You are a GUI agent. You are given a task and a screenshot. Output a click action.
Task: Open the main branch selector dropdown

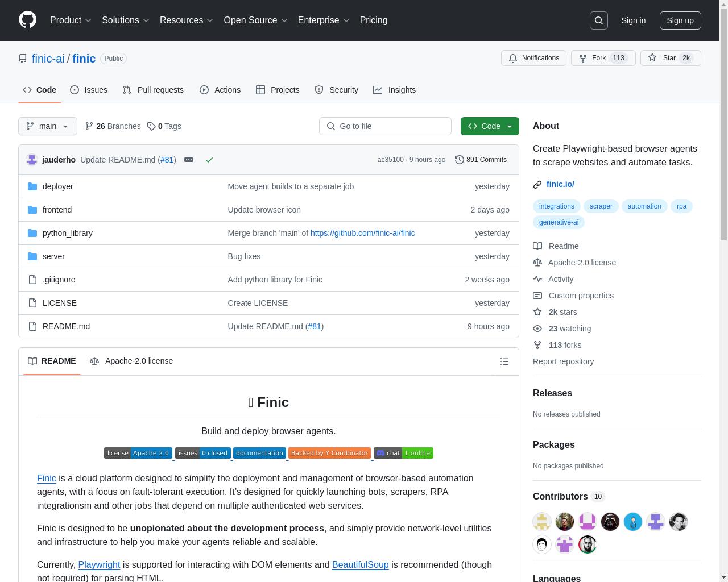click(48, 126)
